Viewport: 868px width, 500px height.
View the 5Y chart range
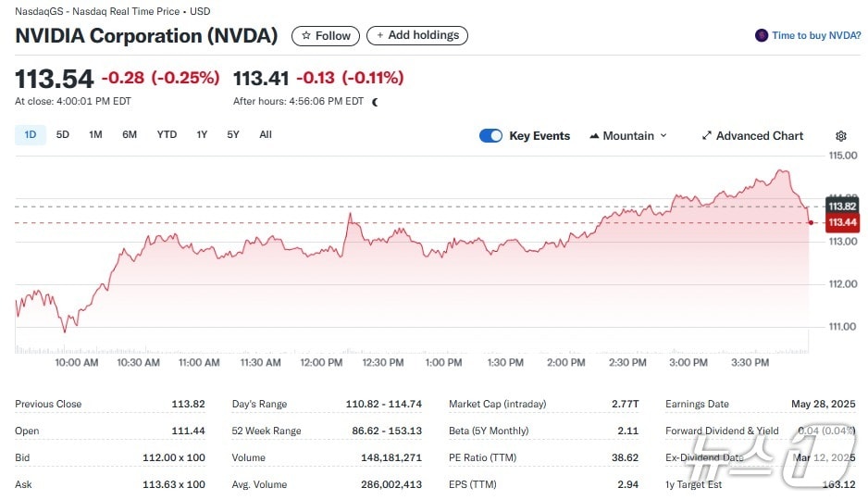[233, 135]
